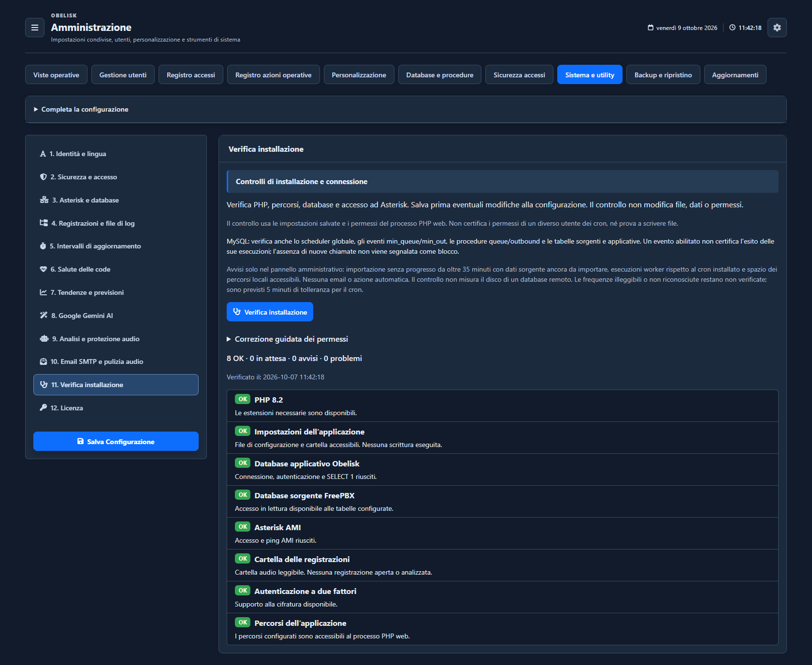Click the folder tree icon for Registrazioni

click(x=43, y=223)
